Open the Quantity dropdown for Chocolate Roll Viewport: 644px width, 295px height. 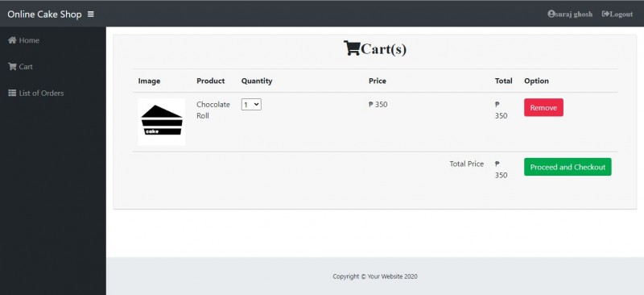coord(251,105)
